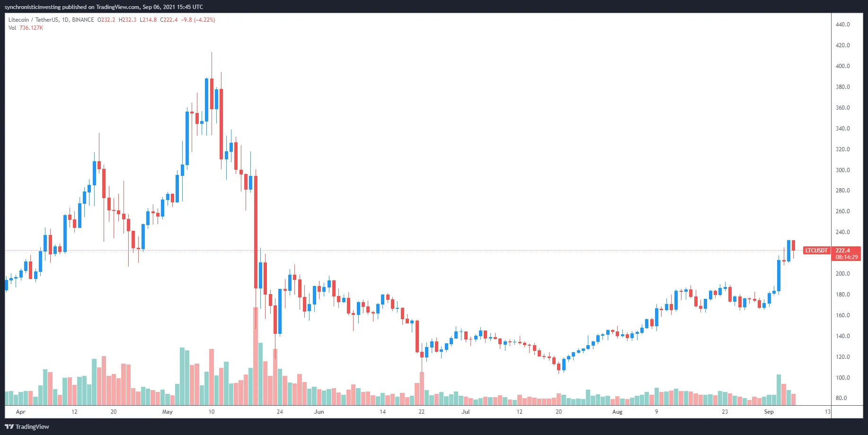Click the Sep date marker on time axis
Screen dimensions: 868x435
pyautogui.click(x=769, y=412)
